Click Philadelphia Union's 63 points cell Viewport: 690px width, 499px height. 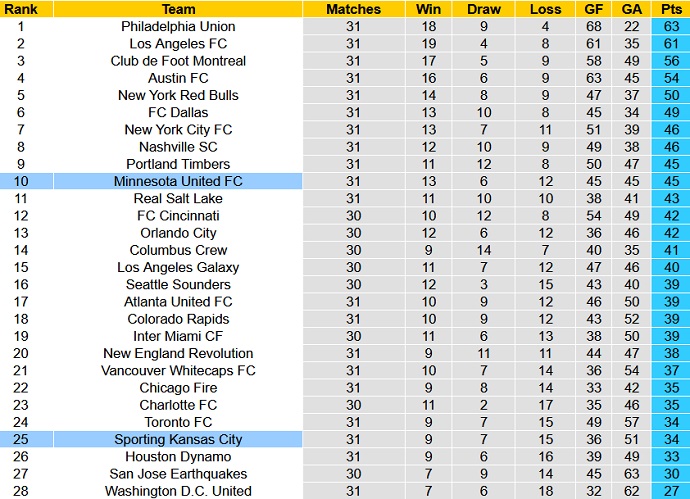(670, 26)
